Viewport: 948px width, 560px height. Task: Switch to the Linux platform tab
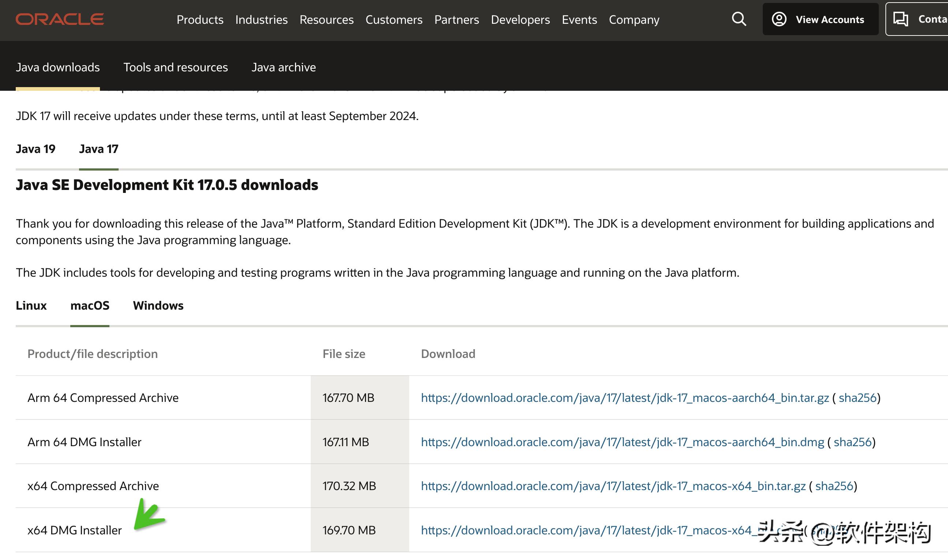tap(31, 305)
